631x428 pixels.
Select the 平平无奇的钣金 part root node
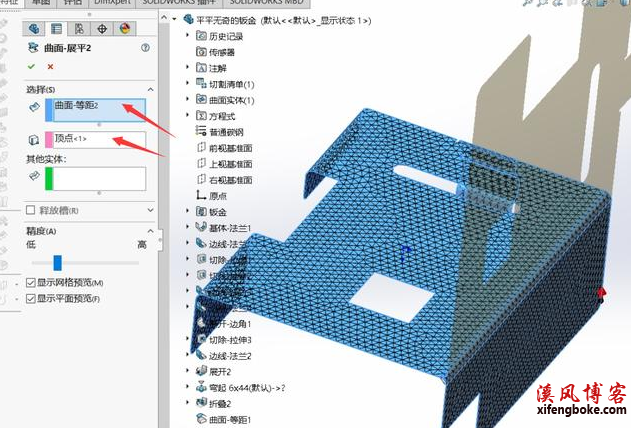[x=277, y=20]
